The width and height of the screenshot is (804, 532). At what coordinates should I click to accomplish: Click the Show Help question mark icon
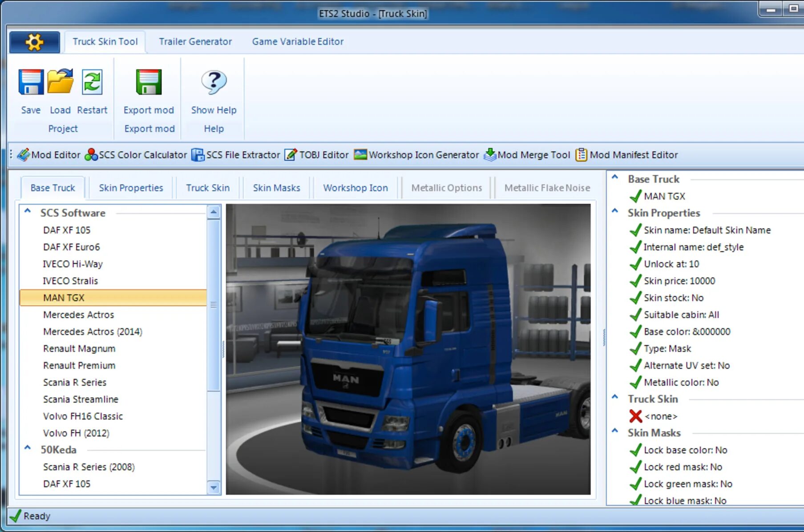[x=214, y=82]
